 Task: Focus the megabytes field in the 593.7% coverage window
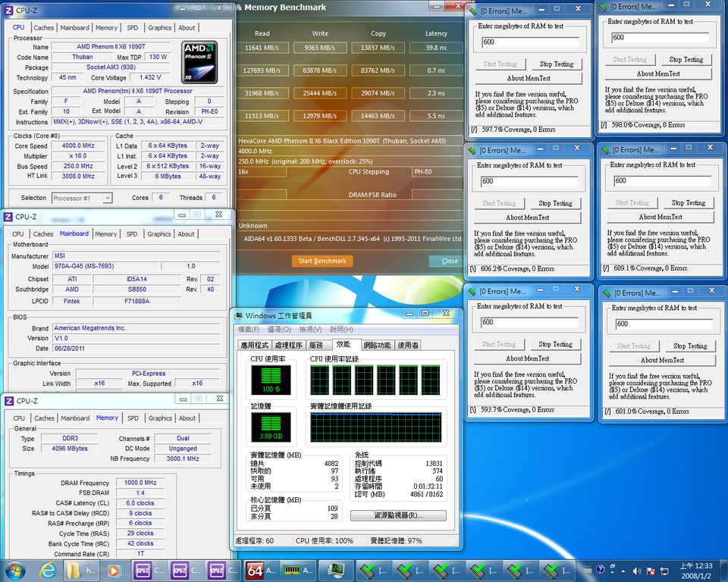[529, 322]
